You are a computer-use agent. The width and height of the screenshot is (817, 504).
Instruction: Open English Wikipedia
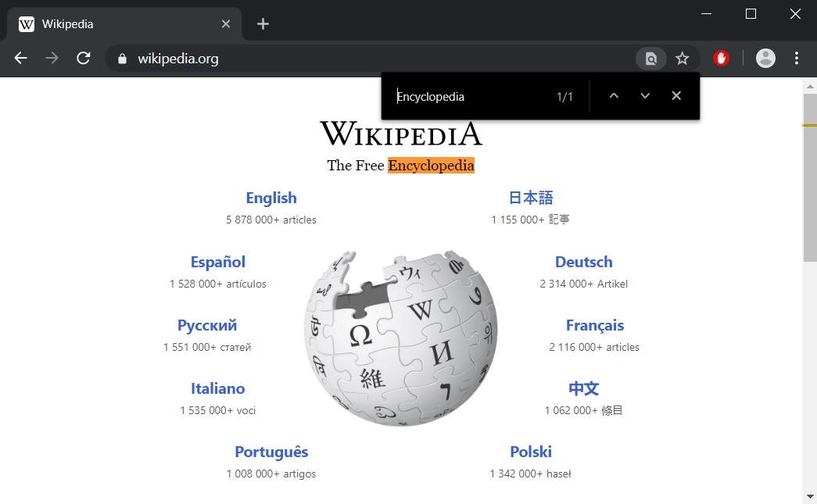pos(271,198)
